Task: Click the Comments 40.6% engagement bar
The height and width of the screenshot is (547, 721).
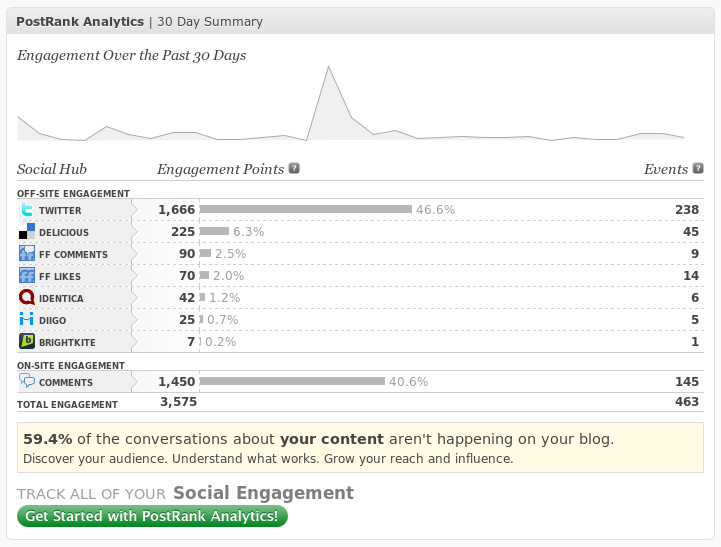Action: (x=292, y=381)
